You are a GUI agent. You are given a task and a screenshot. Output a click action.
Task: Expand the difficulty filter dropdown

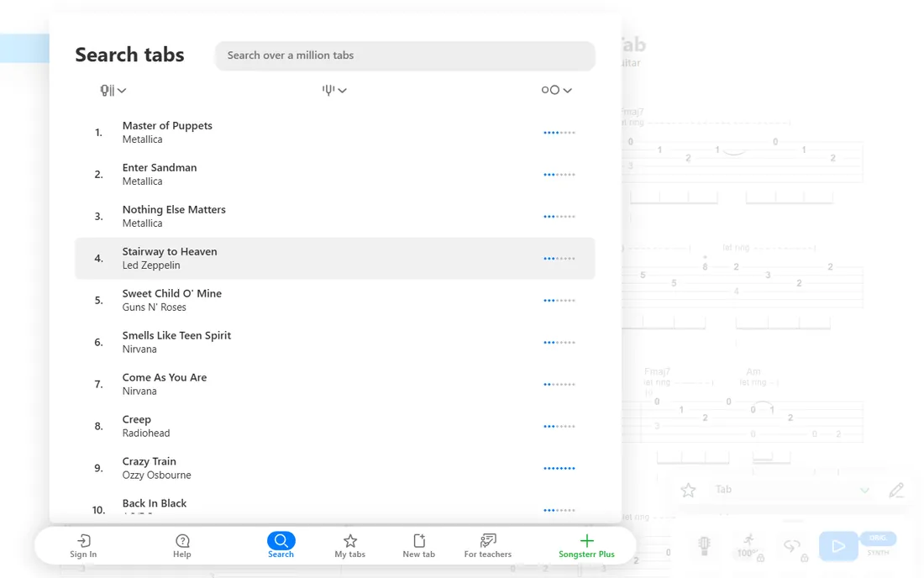pos(556,90)
